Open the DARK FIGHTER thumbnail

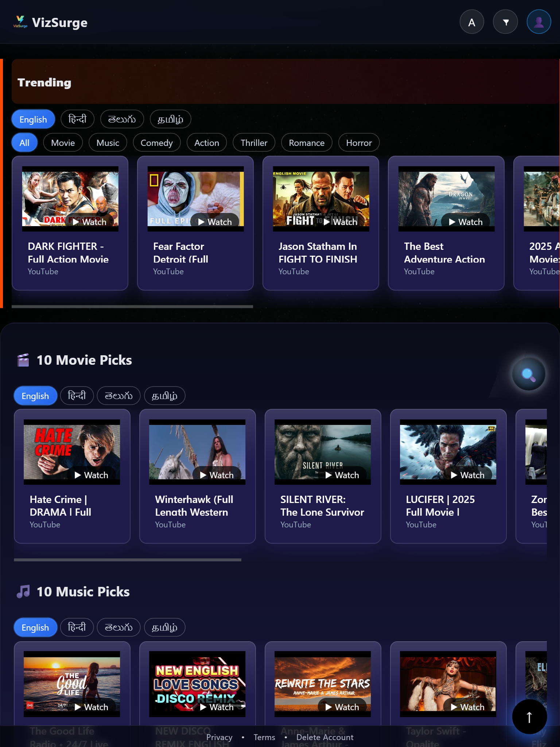[70, 199]
